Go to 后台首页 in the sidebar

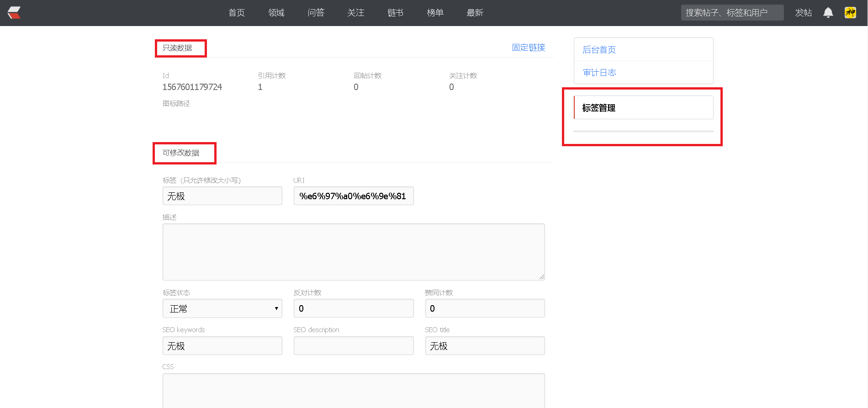coord(643,49)
